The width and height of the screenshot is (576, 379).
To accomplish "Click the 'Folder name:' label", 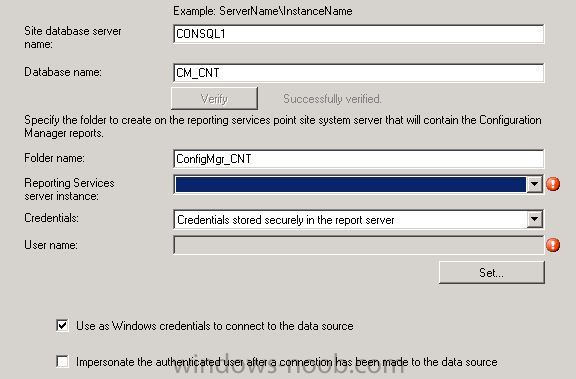I will (x=54, y=158).
